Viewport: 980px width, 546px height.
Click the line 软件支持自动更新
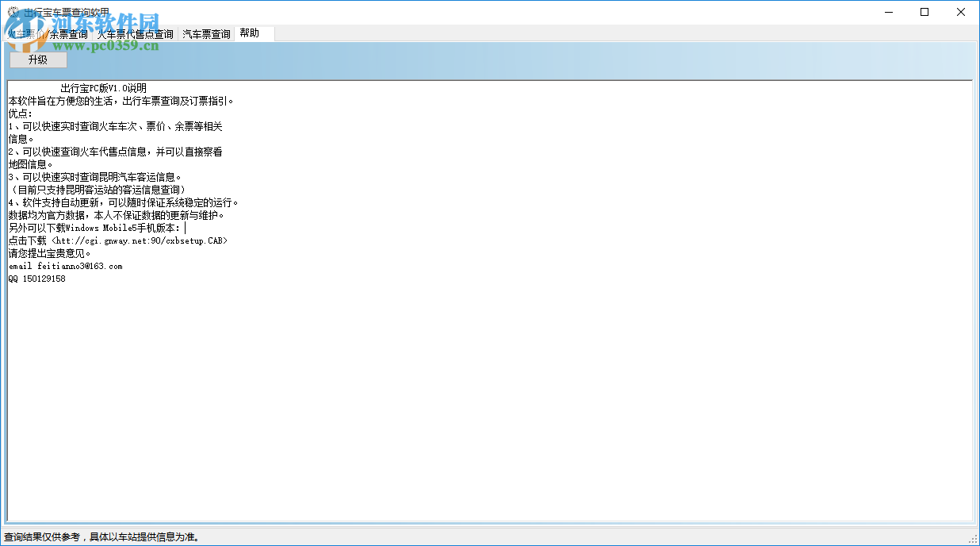click(x=124, y=202)
